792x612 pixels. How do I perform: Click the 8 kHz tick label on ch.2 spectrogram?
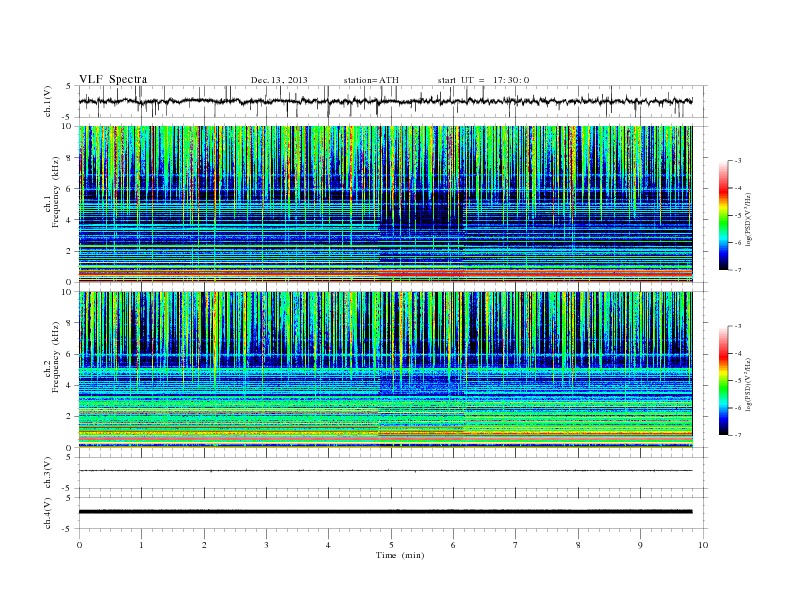[69, 323]
